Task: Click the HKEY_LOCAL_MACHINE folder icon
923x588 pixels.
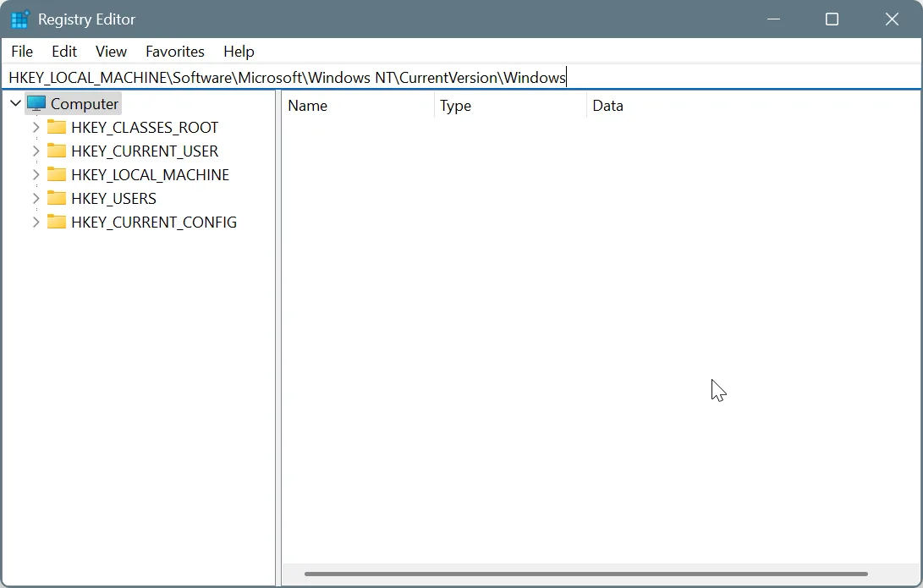Action: tap(56, 174)
